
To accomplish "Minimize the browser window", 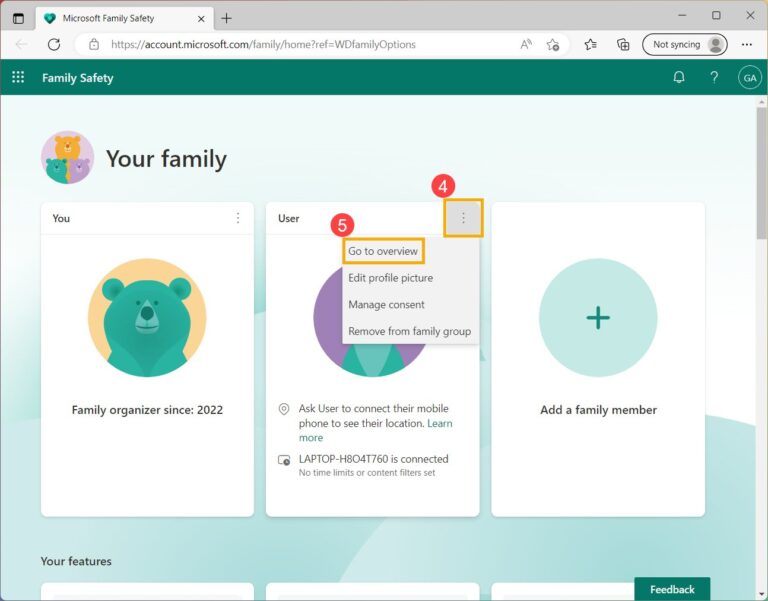I will (682, 16).
